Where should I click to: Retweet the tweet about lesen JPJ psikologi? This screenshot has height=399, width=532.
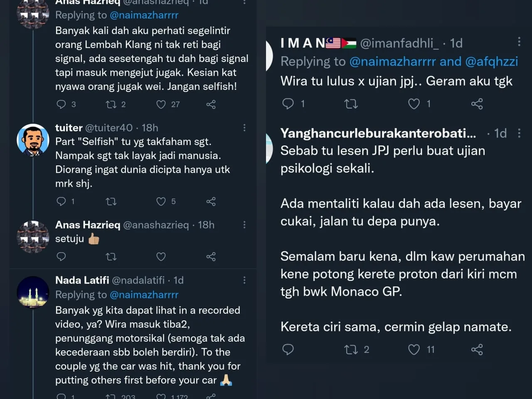[351, 350]
